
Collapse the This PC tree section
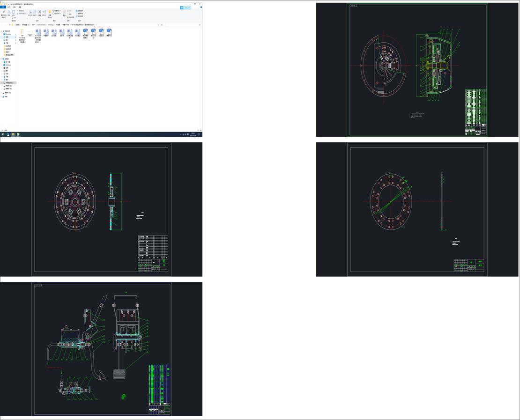1,59
